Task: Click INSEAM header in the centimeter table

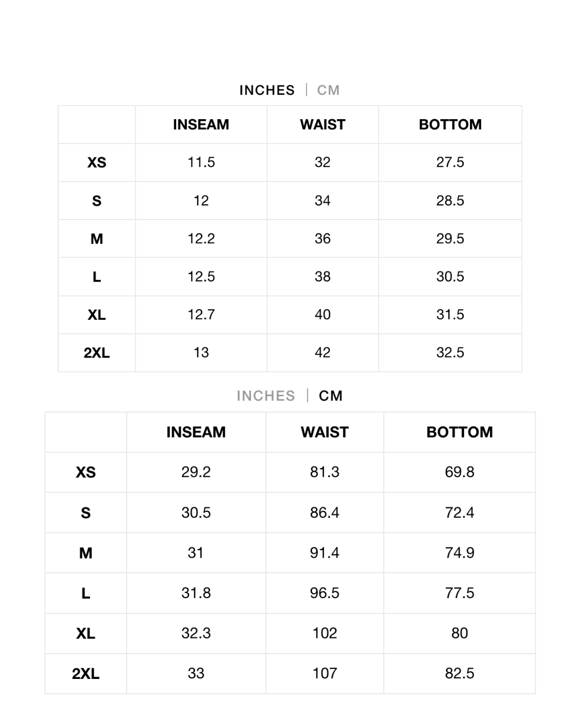Action: tap(196, 432)
